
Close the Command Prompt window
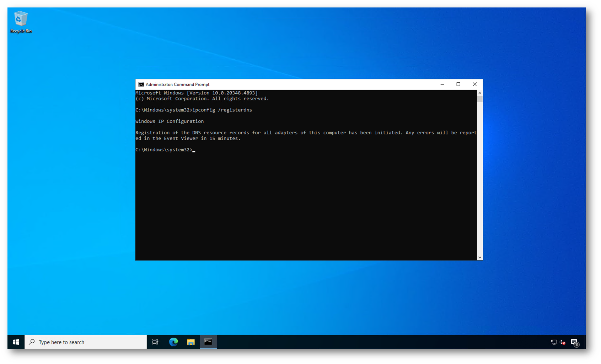[x=475, y=85]
